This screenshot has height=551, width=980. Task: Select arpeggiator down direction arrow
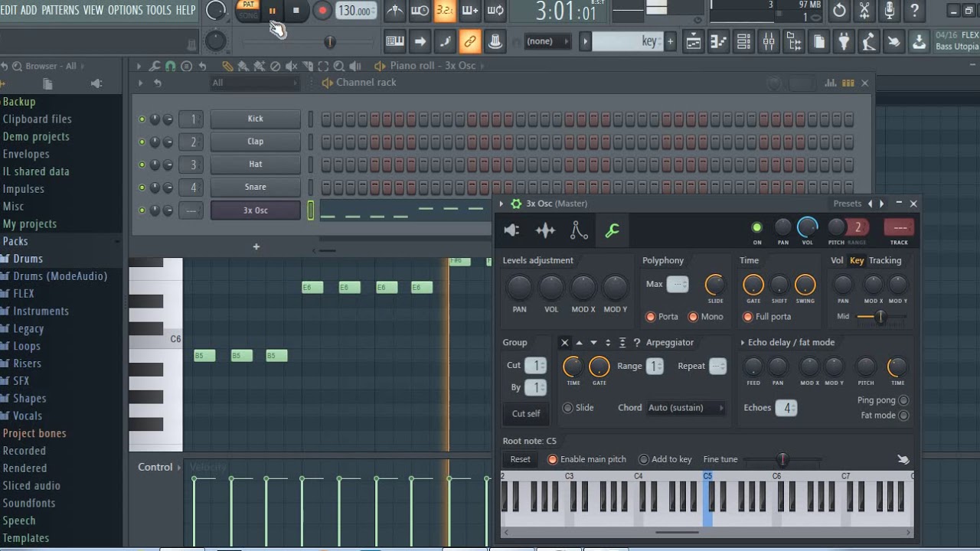(x=593, y=343)
